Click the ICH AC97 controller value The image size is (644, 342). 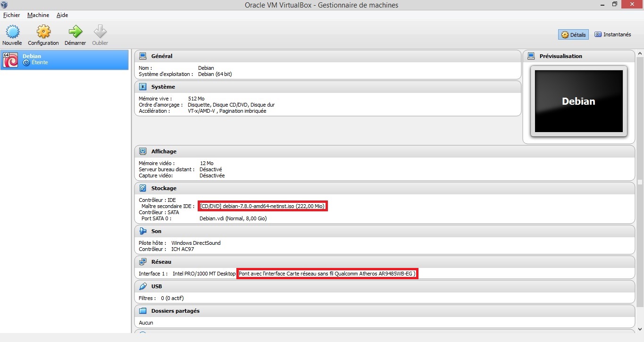click(183, 249)
